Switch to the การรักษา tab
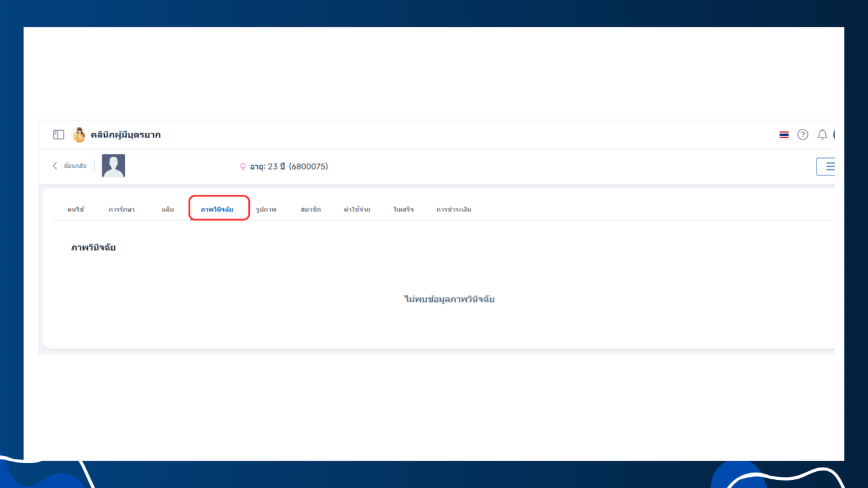The height and width of the screenshot is (488, 868). (x=122, y=210)
